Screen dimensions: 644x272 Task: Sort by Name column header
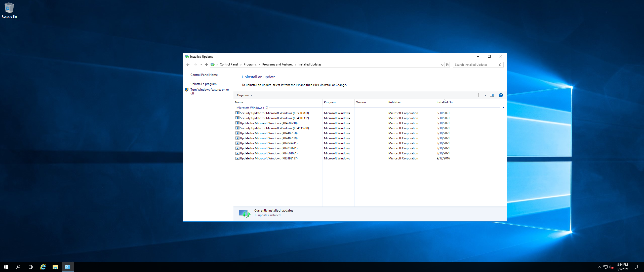click(278, 102)
